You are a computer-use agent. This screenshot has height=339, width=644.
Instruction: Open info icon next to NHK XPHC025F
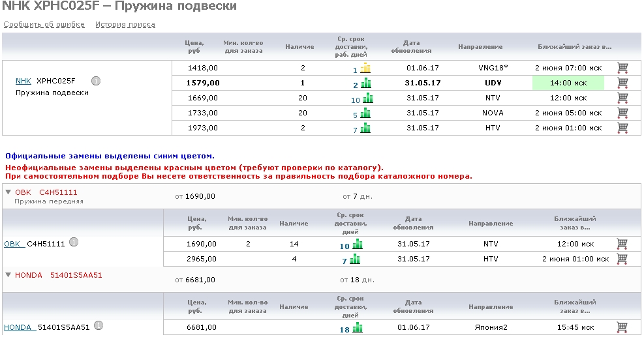point(96,81)
